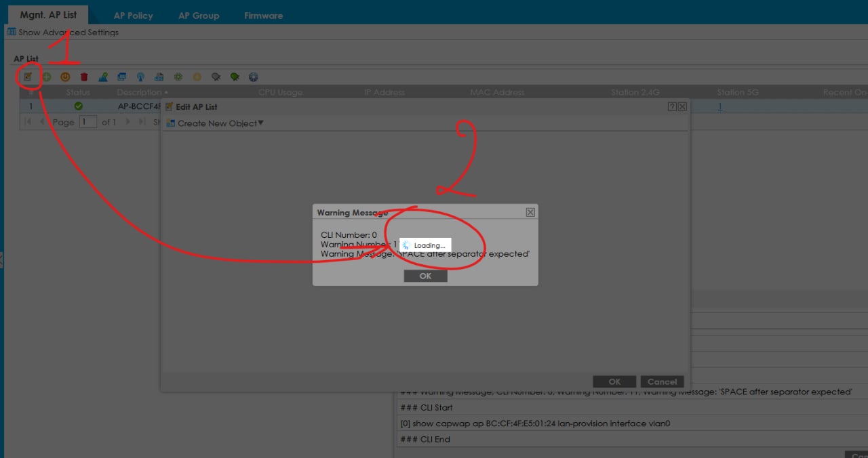Click the Station 5G column header

point(738,92)
